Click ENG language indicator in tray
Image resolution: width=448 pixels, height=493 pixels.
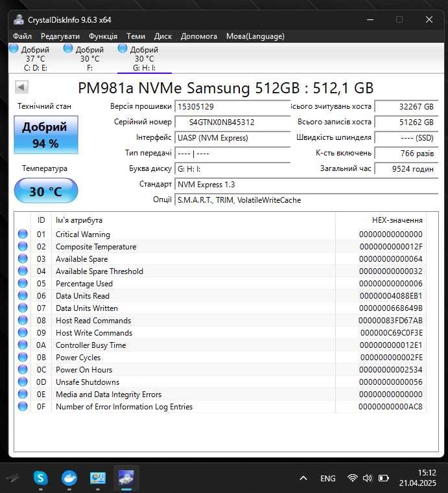pos(328,478)
